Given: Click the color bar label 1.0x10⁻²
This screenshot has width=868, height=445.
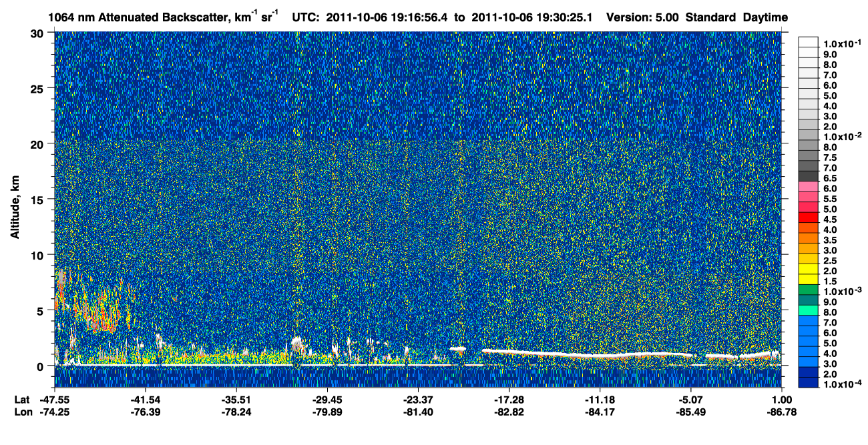Looking at the screenshot, I should tap(843, 136).
